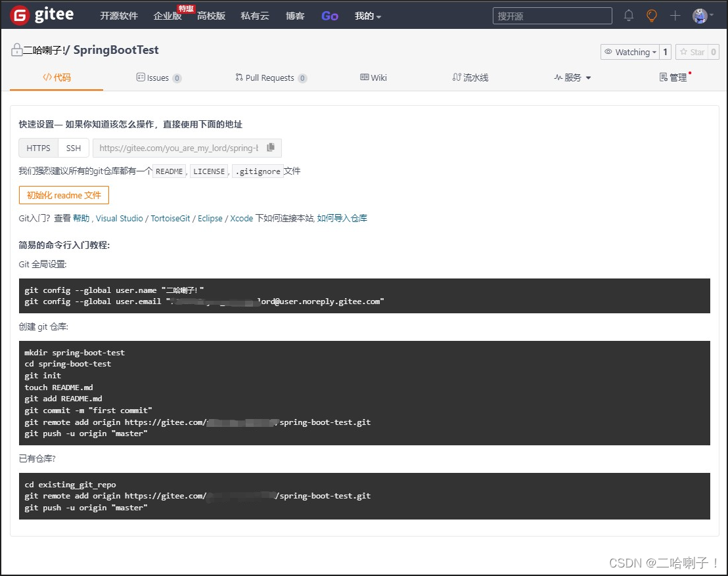Image resolution: width=728 pixels, height=576 pixels.
Task: Open the Xcode link
Action: pyautogui.click(x=241, y=218)
